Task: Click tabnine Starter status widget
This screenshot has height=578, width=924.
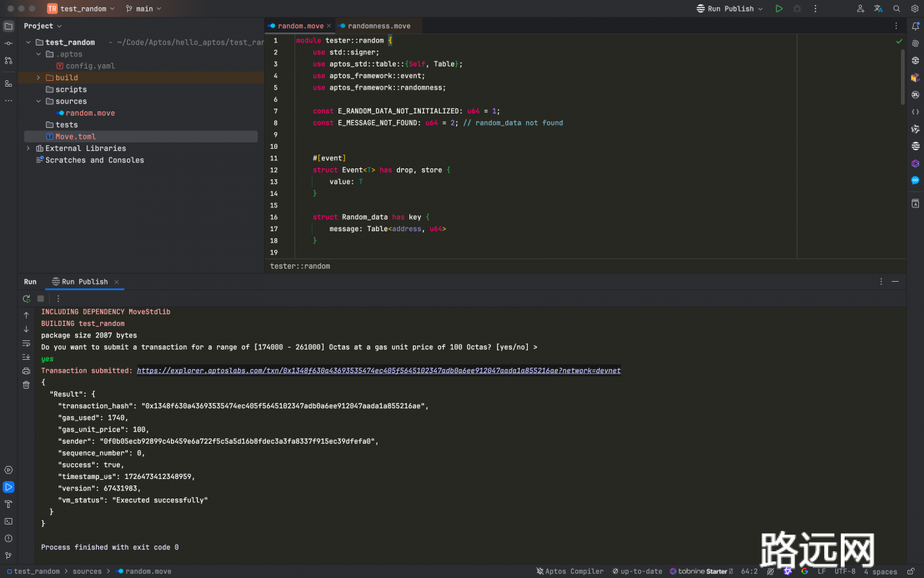Action: point(700,571)
